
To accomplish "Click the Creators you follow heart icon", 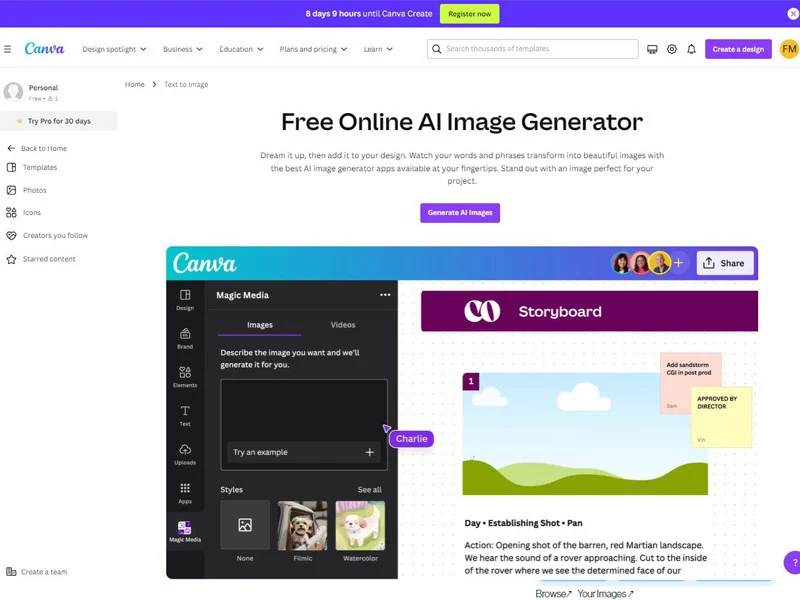I will 11,236.
